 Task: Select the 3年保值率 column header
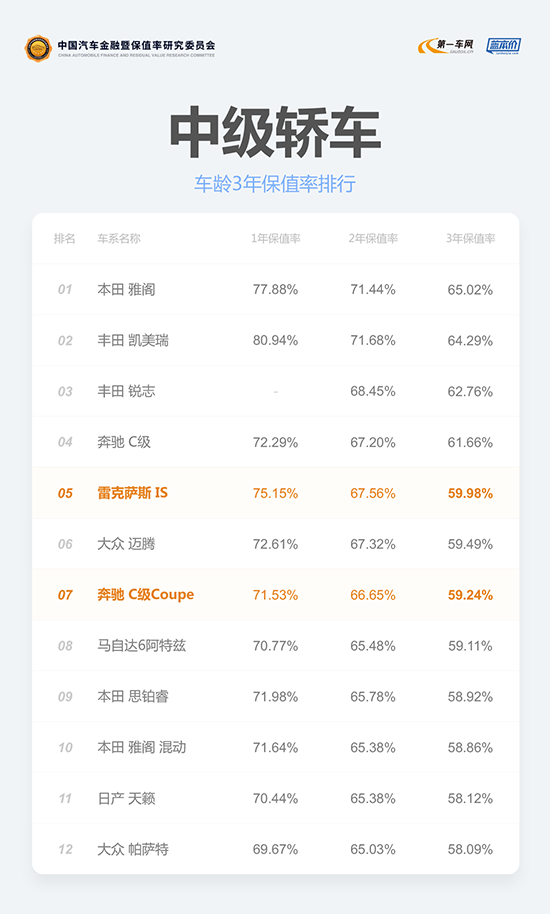[470, 238]
